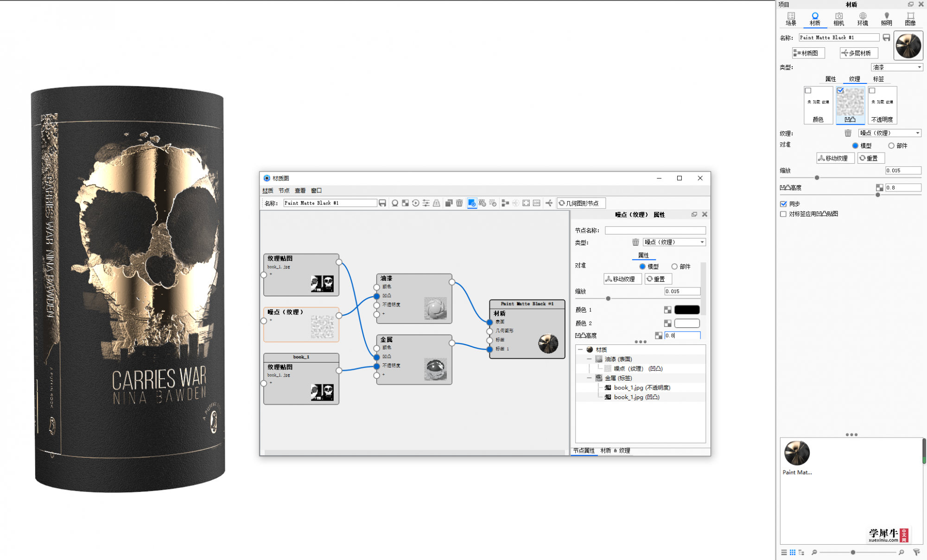
Task: Undock the 噪点 properties panel
Action: click(x=694, y=214)
